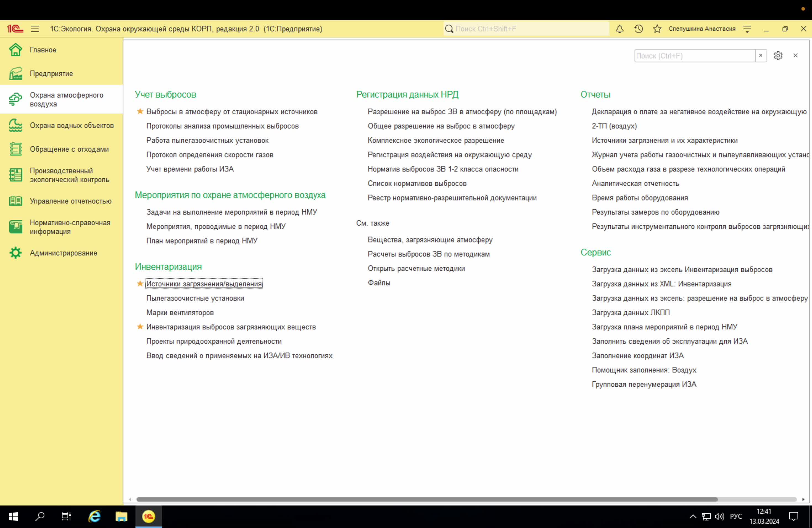
Task: Open Выбросы в атмосферу от стационарных источников
Action: (232, 112)
